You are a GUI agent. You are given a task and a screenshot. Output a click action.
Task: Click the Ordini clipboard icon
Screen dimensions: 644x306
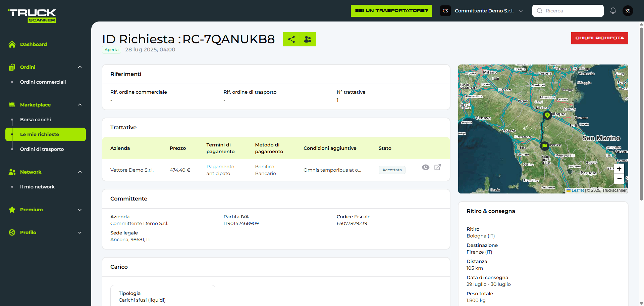pyautogui.click(x=12, y=67)
